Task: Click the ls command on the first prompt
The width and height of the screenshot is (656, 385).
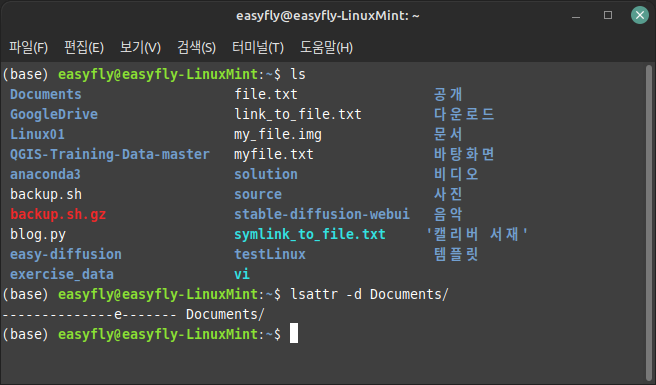Action: [298, 74]
